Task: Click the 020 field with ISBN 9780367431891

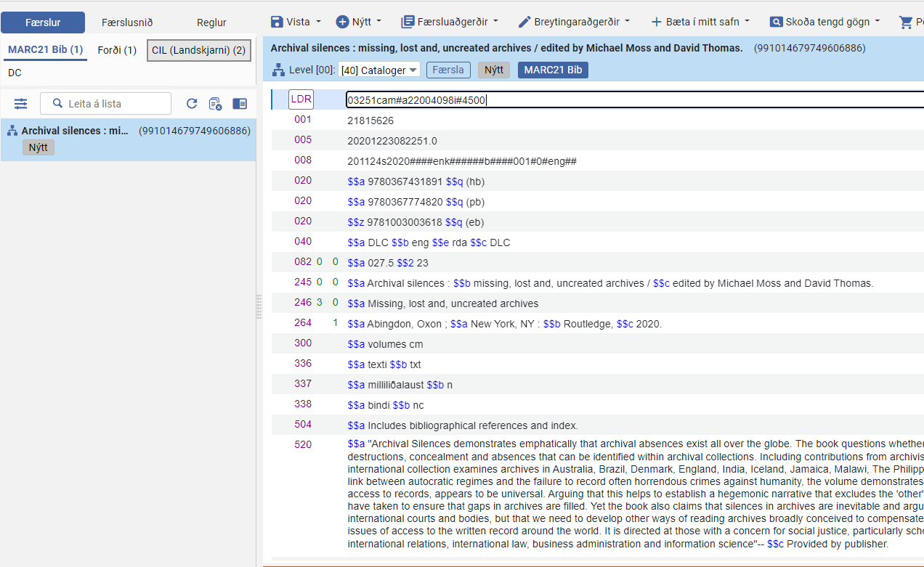Action: coord(416,181)
